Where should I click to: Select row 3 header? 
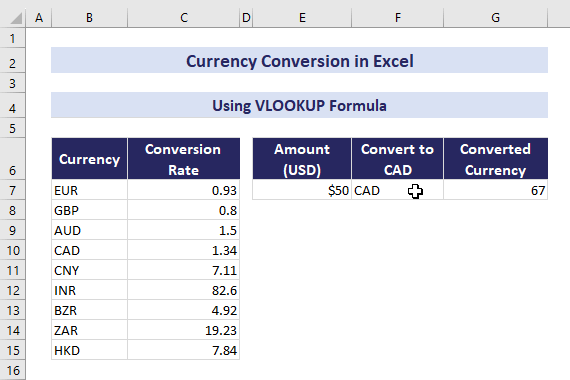tap(13, 83)
